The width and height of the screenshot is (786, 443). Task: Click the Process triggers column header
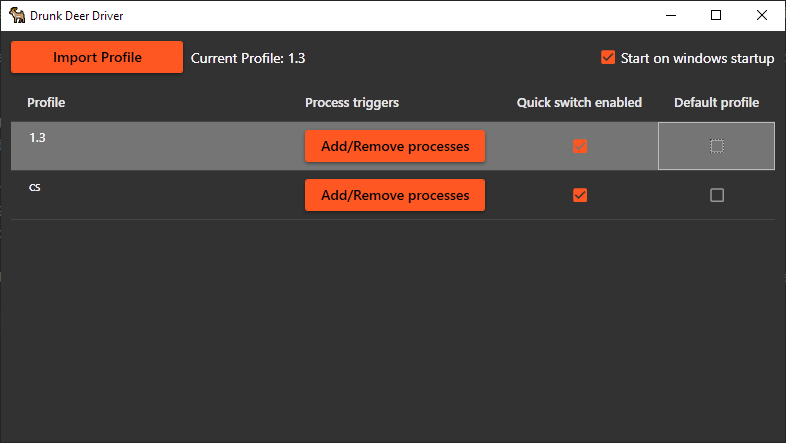(352, 103)
